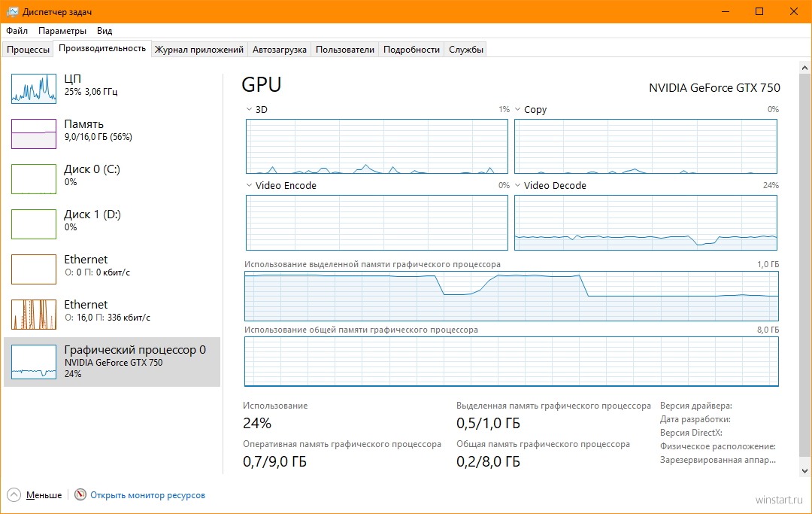Minimize the Диспетчер задач window
The image size is (812, 514).
[725, 11]
